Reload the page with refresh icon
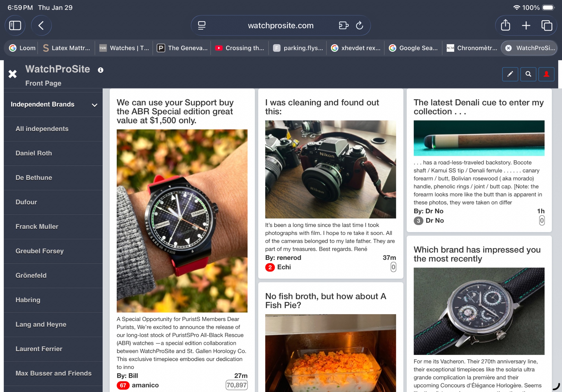Viewport: 562px width, 392px height. [359, 25]
